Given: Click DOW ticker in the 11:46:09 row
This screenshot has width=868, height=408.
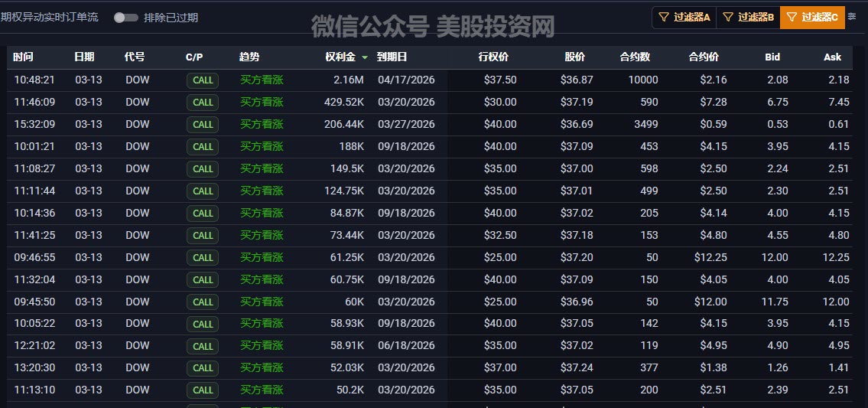Looking at the screenshot, I should coord(138,102).
